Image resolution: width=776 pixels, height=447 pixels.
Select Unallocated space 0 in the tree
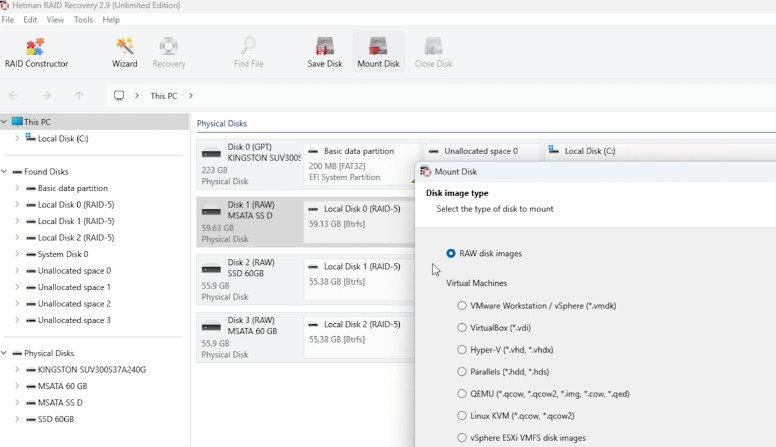point(74,271)
